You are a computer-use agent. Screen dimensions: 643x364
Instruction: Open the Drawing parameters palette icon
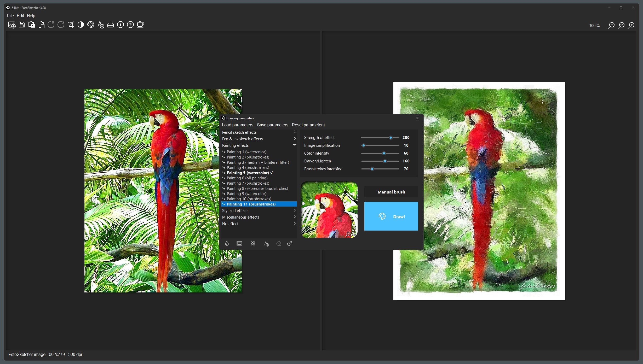90,25
